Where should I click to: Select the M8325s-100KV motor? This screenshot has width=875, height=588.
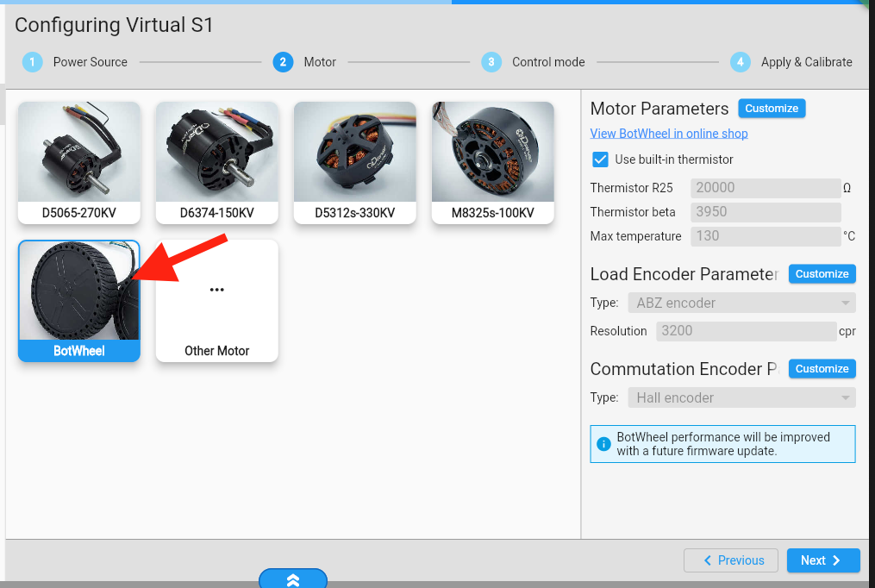point(493,162)
